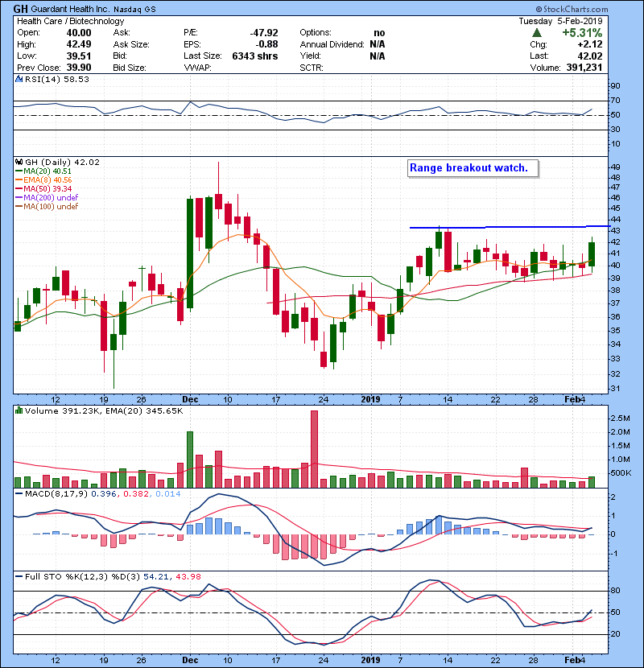This screenshot has height=668, width=644.
Task: Click the Last Size 6343 shrs value
Action: click(255, 56)
